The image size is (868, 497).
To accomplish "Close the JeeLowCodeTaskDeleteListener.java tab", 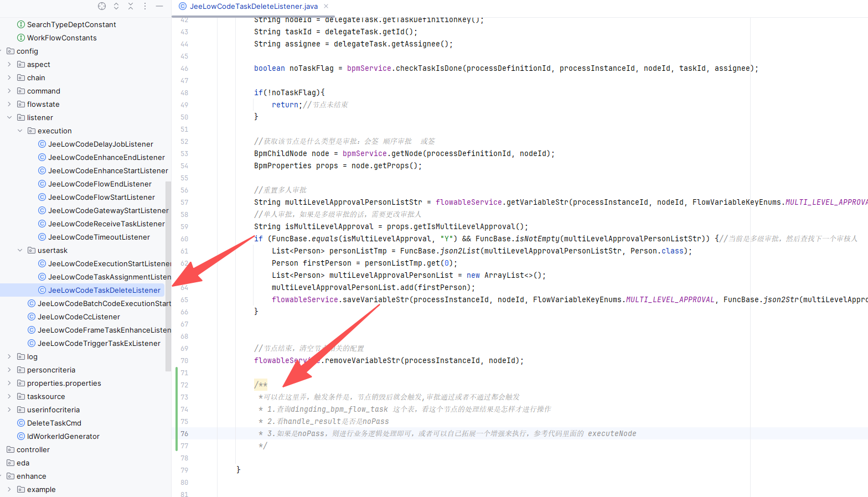I will (x=326, y=6).
